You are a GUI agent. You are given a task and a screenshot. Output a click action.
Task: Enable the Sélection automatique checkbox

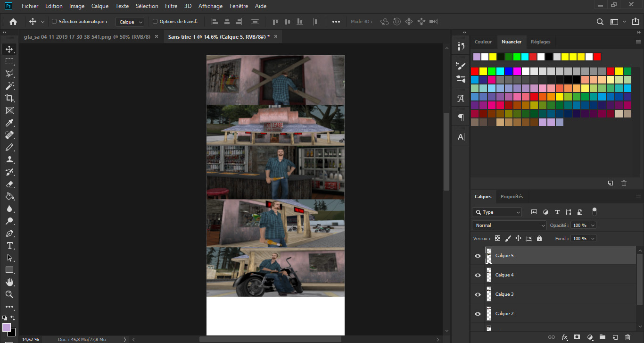tap(54, 22)
